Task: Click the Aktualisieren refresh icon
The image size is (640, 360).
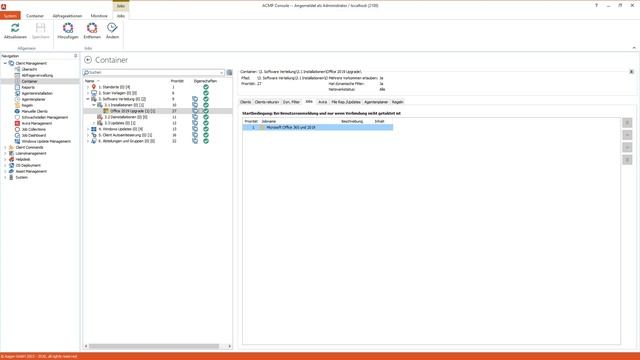Action: [x=15, y=28]
